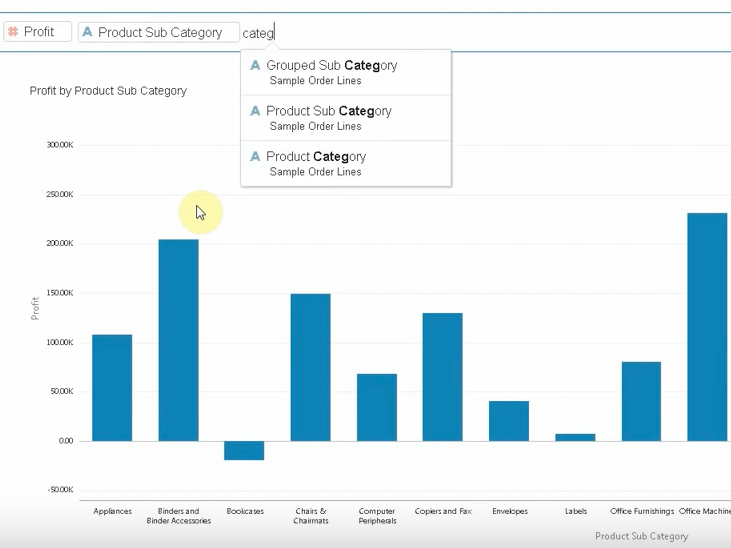Click the attribute icon beside the Product Category suggestion
Screen dimensions: 731x548
(255, 157)
